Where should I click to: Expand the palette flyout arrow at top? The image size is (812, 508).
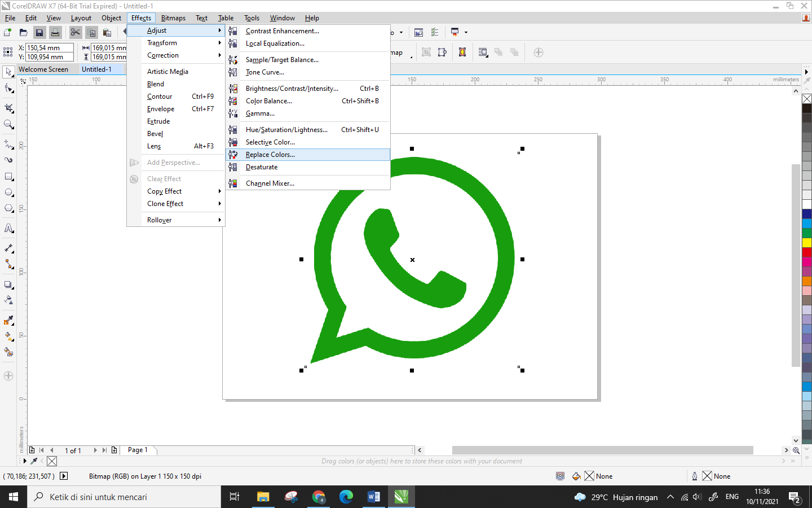point(806,72)
